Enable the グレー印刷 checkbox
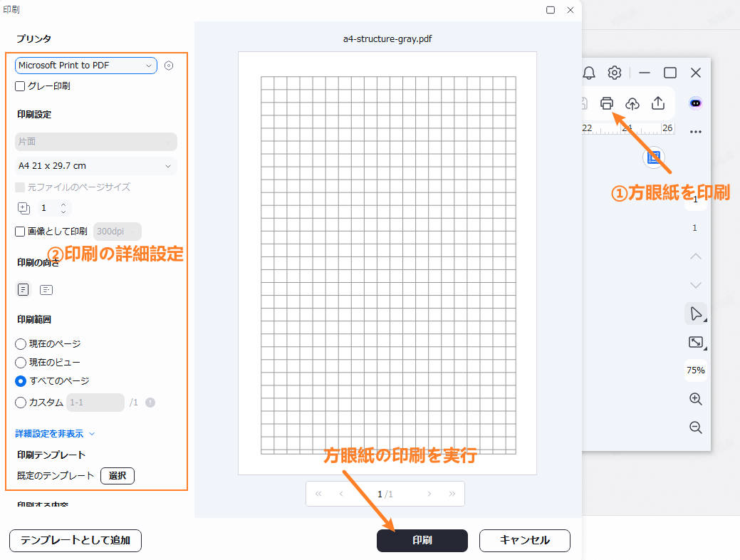The height and width of the screenshot is (560, 740). [x=21, y=86]
